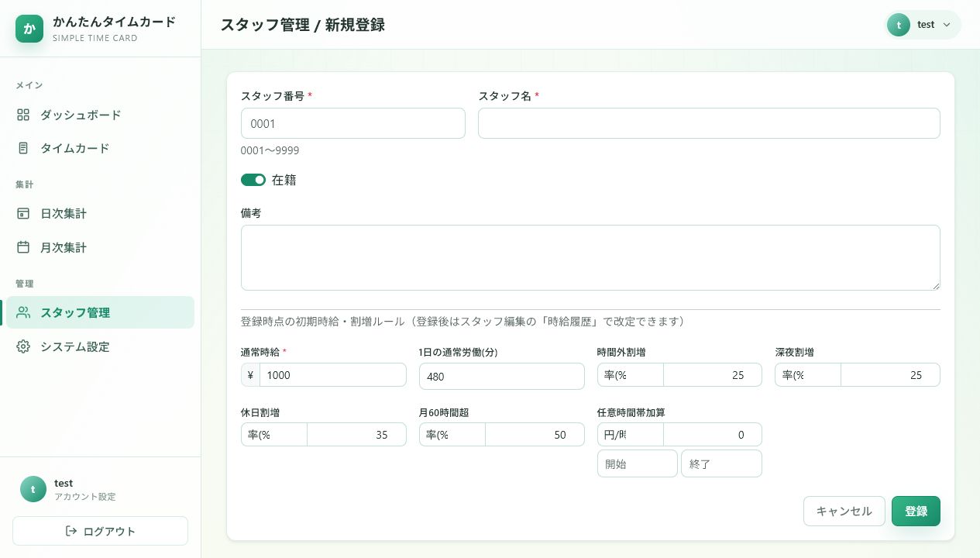Click the 開始 time field
The height and width of the screenshot is (558, 980).
(638, 463)
